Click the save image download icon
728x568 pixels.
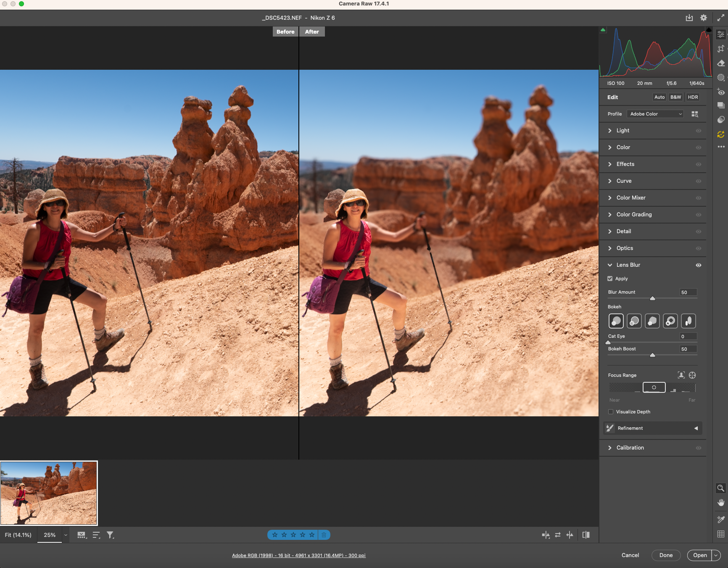tap(689, 18)
